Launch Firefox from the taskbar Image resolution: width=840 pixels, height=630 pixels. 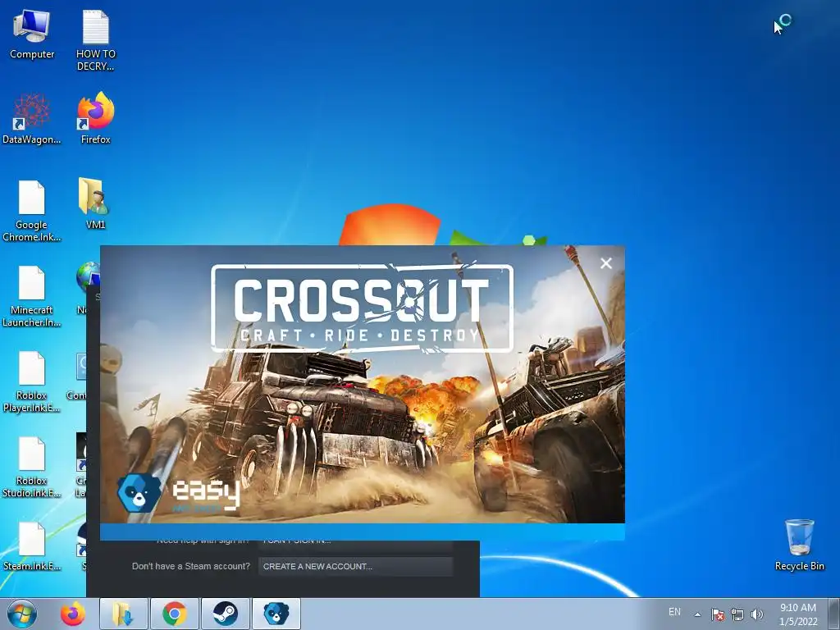(x=72, y=614)
